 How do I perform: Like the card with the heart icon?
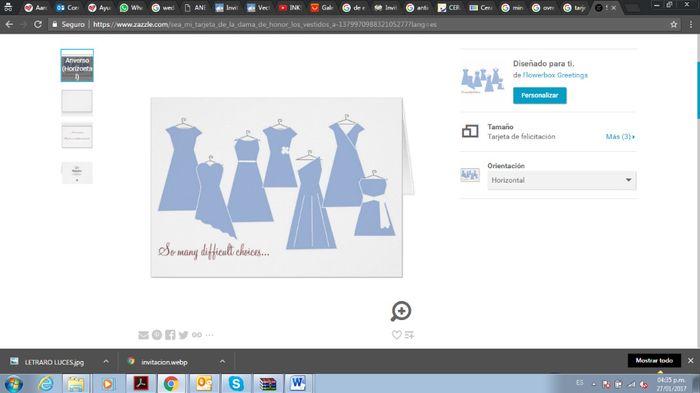[396, 334]
